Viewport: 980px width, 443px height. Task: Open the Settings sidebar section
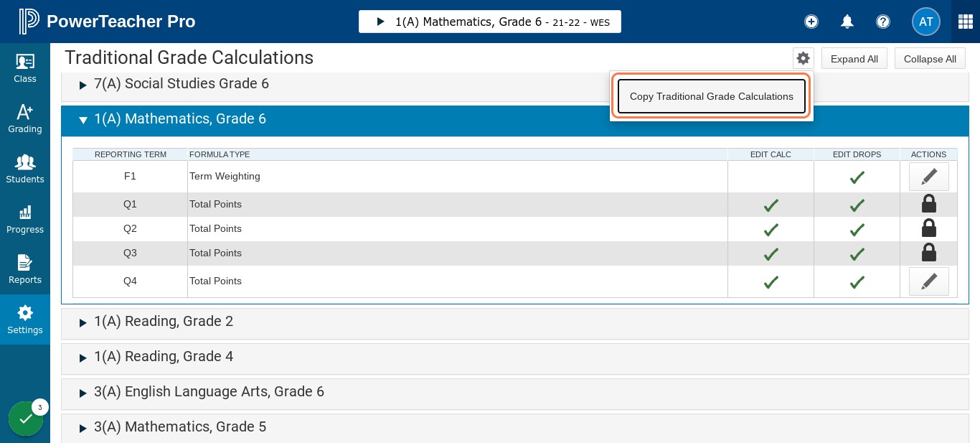click(x=25, y=320)
